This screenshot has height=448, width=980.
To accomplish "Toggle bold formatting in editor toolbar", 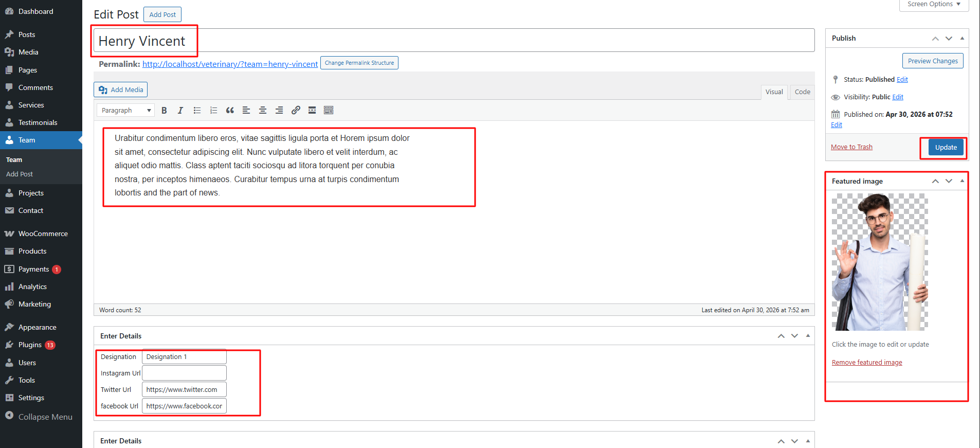I will 164,110.
